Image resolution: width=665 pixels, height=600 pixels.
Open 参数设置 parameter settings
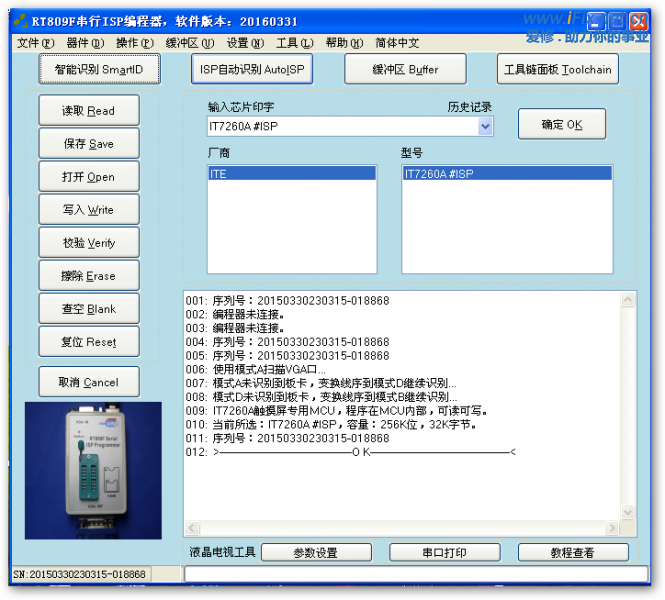tap(316, 553)
